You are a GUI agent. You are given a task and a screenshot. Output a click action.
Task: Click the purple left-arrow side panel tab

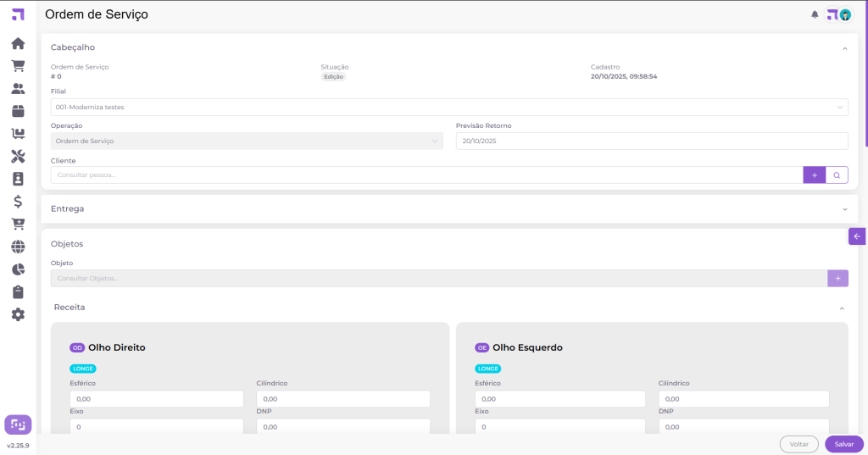tap(857, 236)
